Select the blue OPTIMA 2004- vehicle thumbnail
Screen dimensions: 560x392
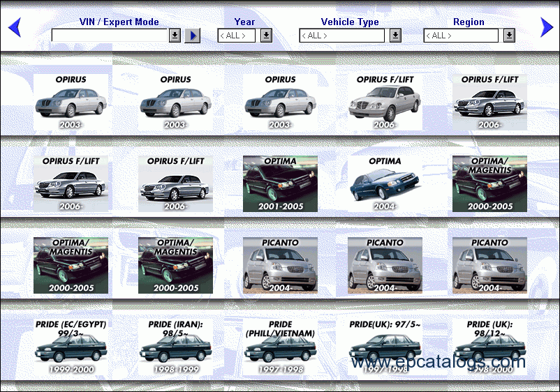point(385,183)
